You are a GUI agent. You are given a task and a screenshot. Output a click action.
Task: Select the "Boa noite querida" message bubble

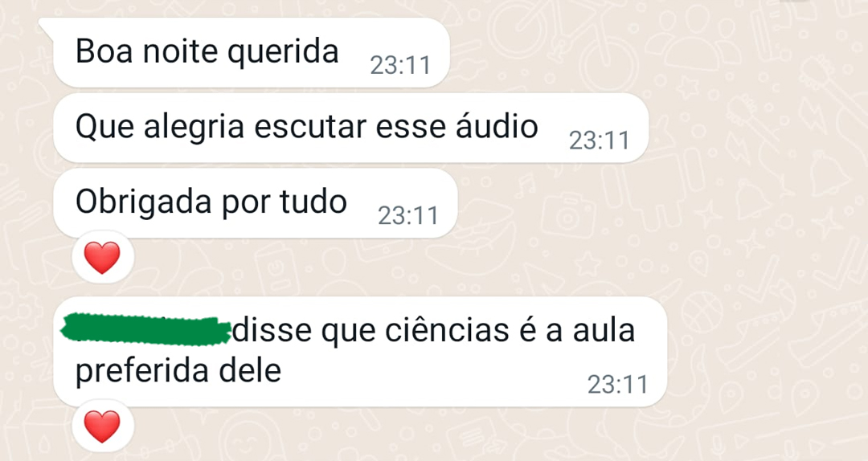click(x=251, y=52)
